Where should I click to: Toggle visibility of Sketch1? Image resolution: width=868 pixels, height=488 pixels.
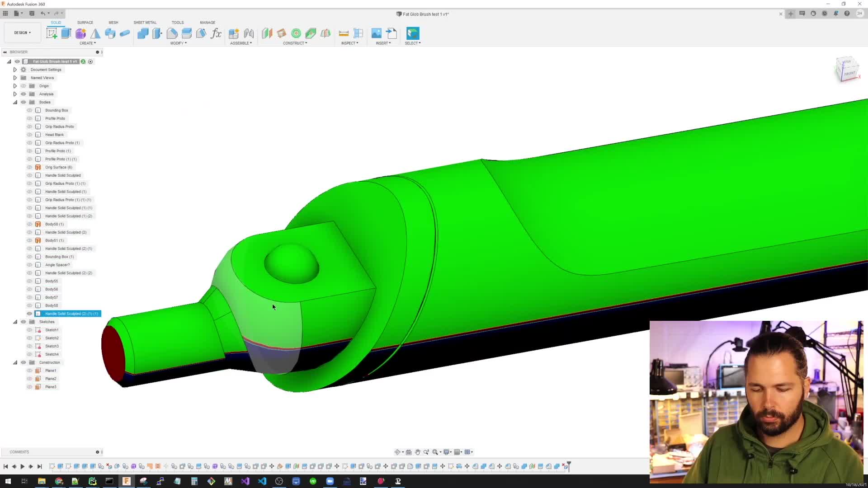(29, 330)
